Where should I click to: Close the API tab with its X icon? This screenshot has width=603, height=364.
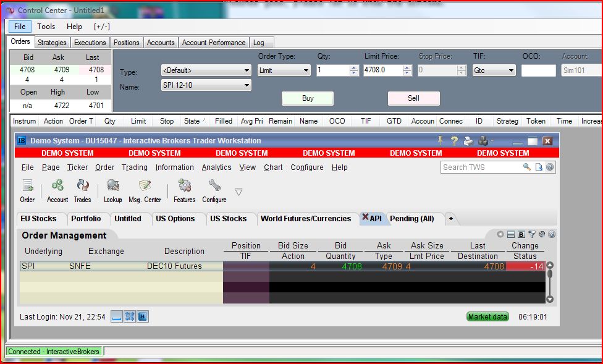click(x=365, y=217)
